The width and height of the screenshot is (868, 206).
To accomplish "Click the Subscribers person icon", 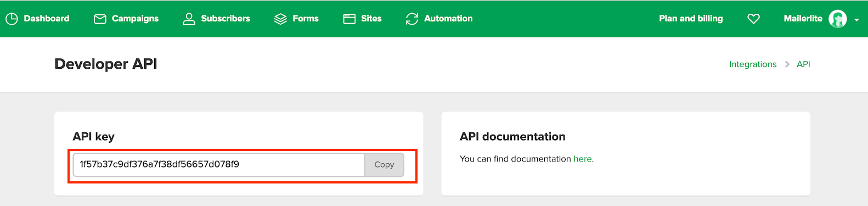I will click(x=189, y=19).
